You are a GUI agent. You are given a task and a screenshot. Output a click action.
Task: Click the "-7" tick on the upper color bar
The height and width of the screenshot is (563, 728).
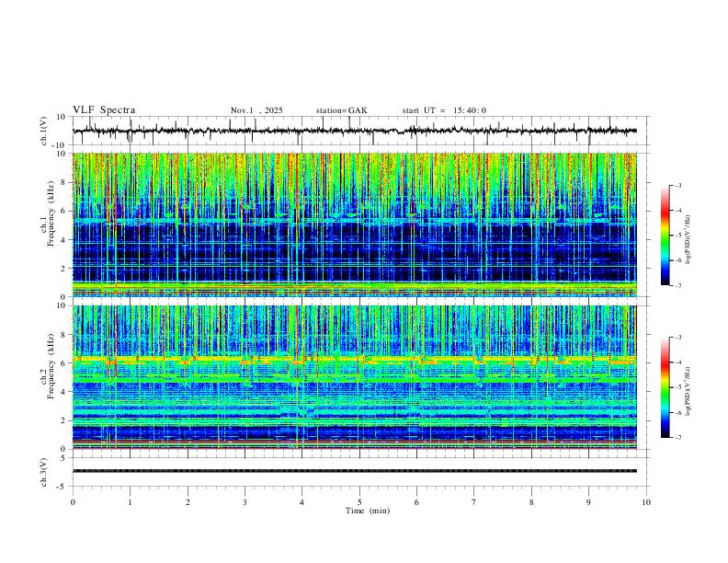(x=677, y=286)
